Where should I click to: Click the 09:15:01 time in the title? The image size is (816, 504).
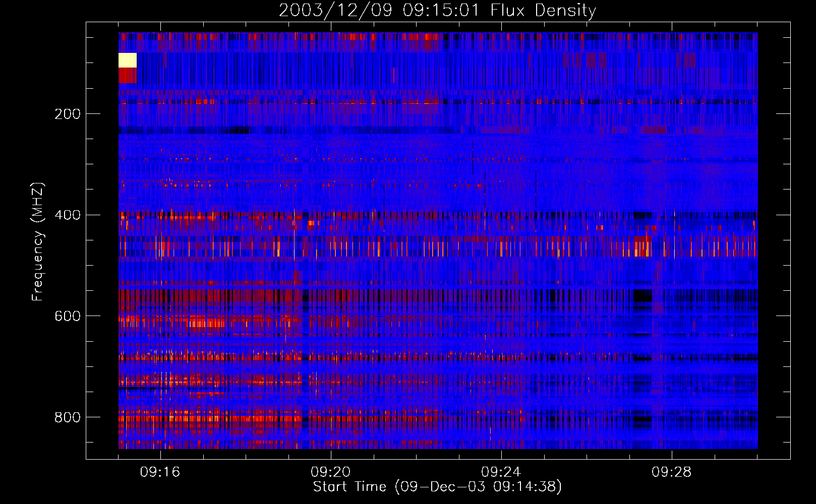coord(441,11)
